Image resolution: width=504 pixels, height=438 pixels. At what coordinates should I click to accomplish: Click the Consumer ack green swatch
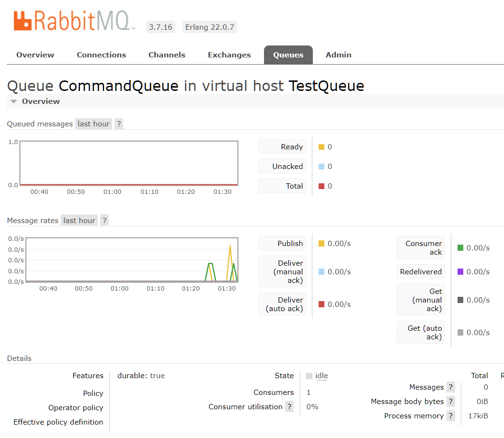point(460,247)
